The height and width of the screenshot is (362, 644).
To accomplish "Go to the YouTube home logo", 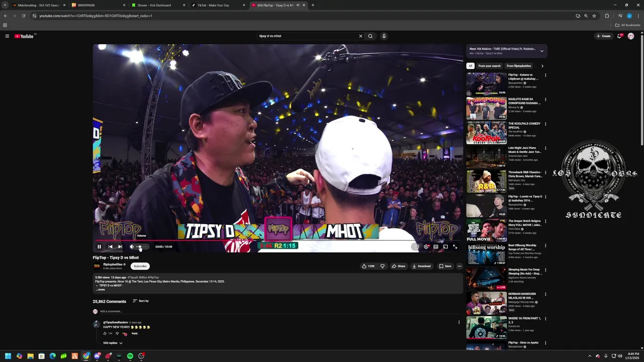I will 24,36.
